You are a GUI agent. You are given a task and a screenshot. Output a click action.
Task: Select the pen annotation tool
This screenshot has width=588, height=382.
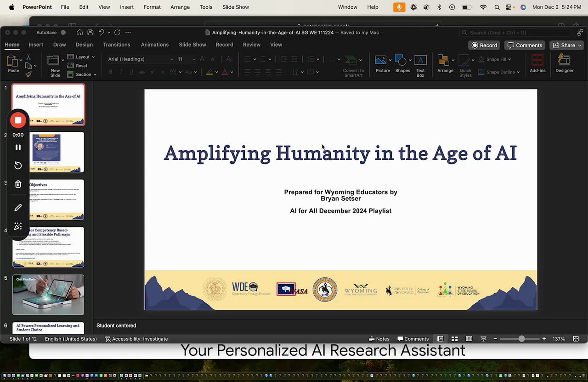click(18, 208)
